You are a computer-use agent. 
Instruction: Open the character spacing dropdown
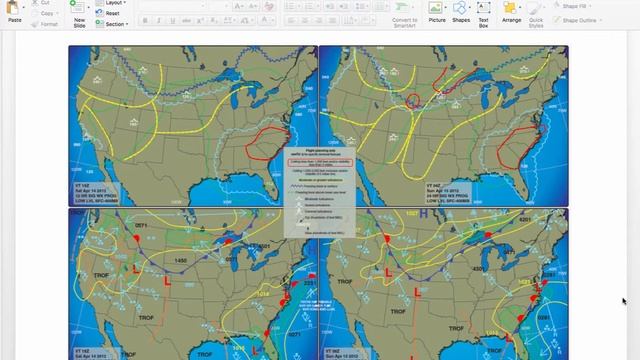(x=229, y=20)
